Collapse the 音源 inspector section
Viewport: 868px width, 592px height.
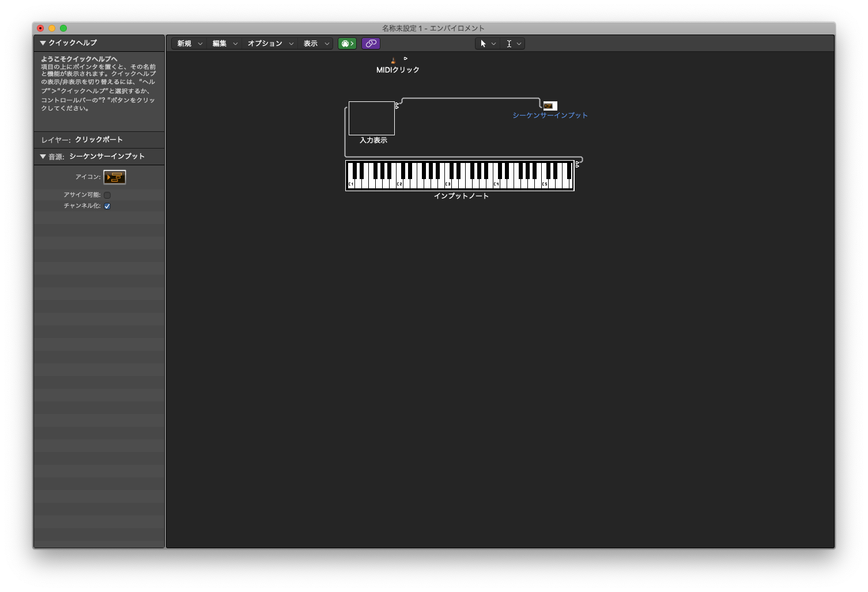point(43,157)
